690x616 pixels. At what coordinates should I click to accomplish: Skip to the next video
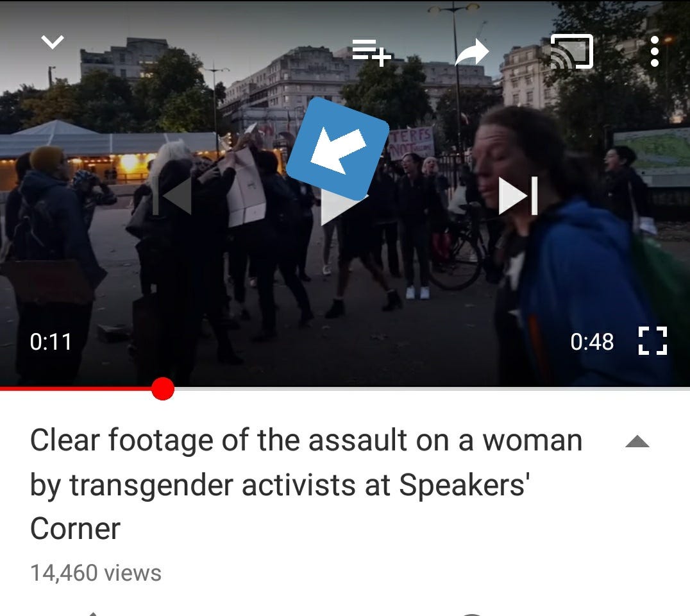518,196
